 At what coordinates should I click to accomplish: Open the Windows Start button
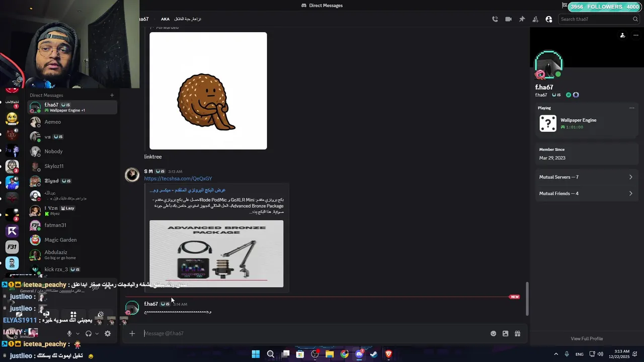[x=256, y=354]
